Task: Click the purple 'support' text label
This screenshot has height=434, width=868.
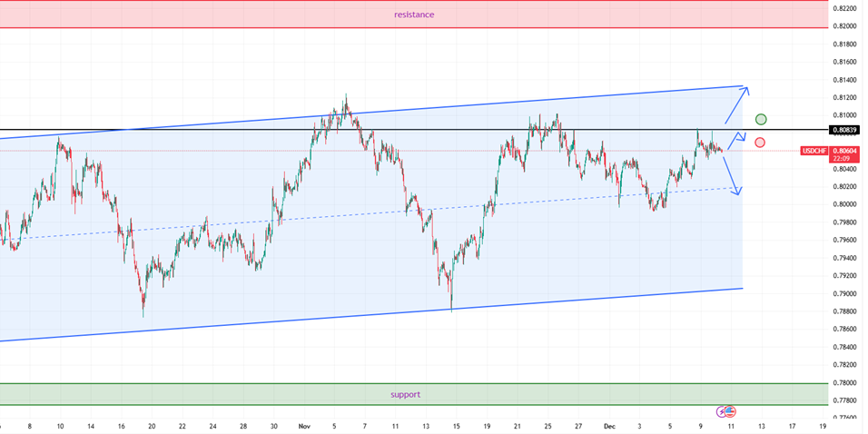Action: pyautogui.click(x=405, y=394)
